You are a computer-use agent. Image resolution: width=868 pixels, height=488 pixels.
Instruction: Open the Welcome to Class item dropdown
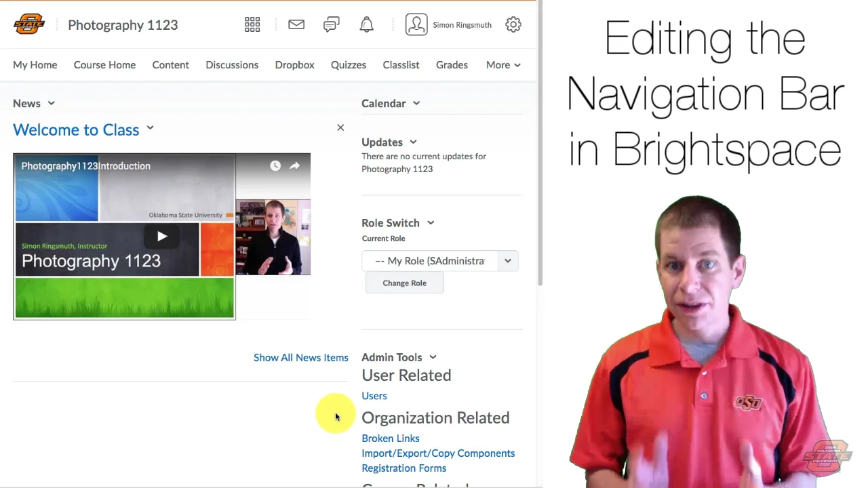tap(150, 127)
